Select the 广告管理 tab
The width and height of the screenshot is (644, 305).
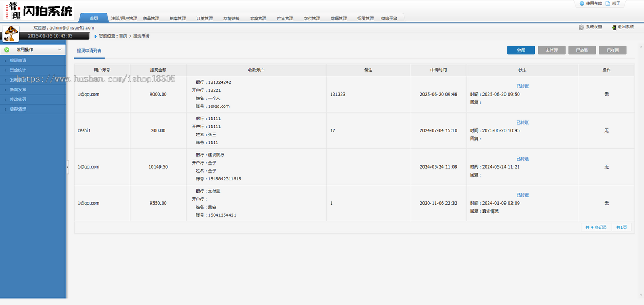pos(285,18)
